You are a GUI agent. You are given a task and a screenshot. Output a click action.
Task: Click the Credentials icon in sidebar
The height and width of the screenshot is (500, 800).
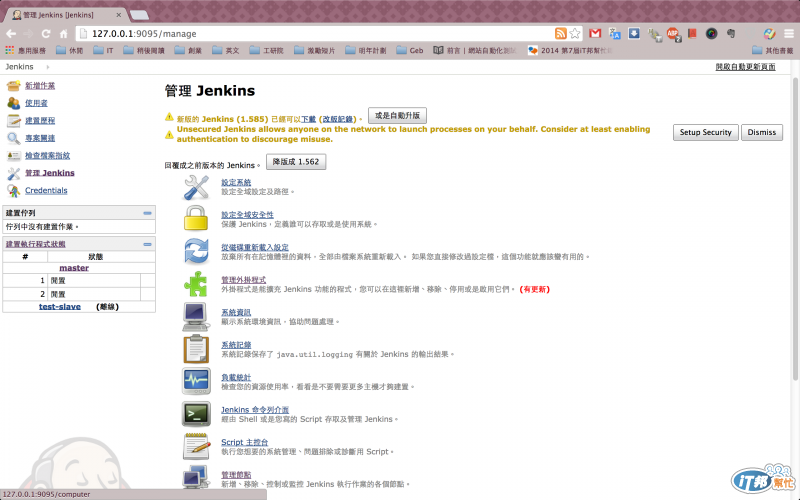click(13, 190)
